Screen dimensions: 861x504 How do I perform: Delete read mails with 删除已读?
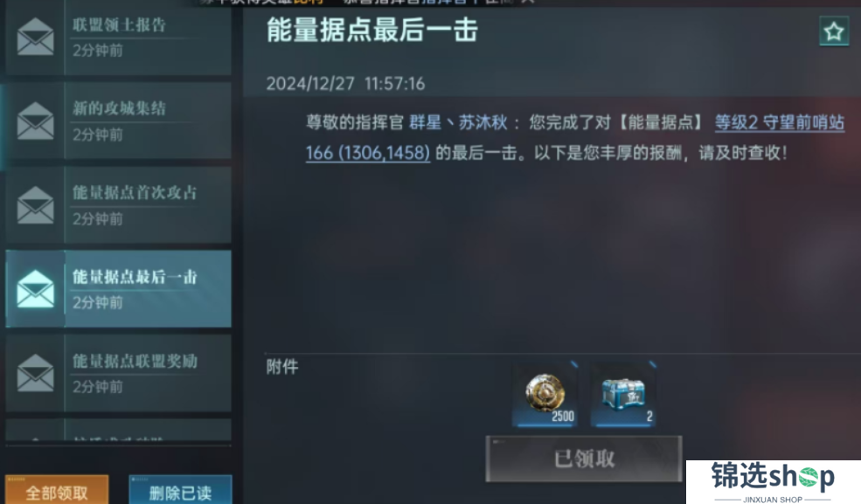coord(180,490)
